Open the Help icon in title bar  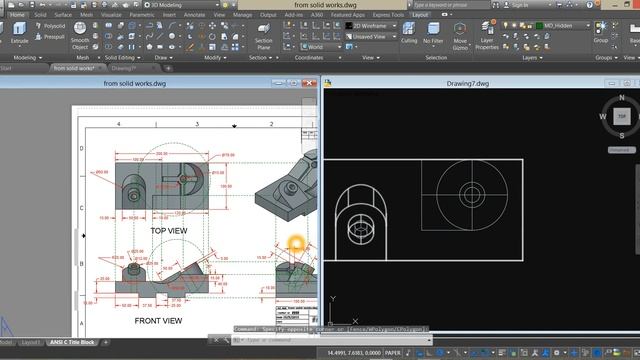[x=589, y=5]
